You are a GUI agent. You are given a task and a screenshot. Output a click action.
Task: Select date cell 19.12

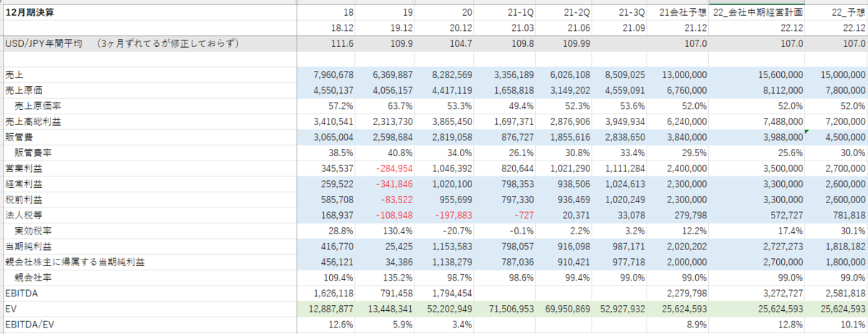tap(401, 28)
